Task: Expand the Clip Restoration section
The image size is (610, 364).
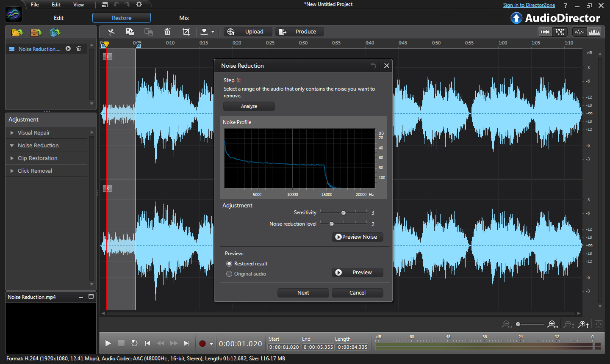Action: click(x=12, y=158)
